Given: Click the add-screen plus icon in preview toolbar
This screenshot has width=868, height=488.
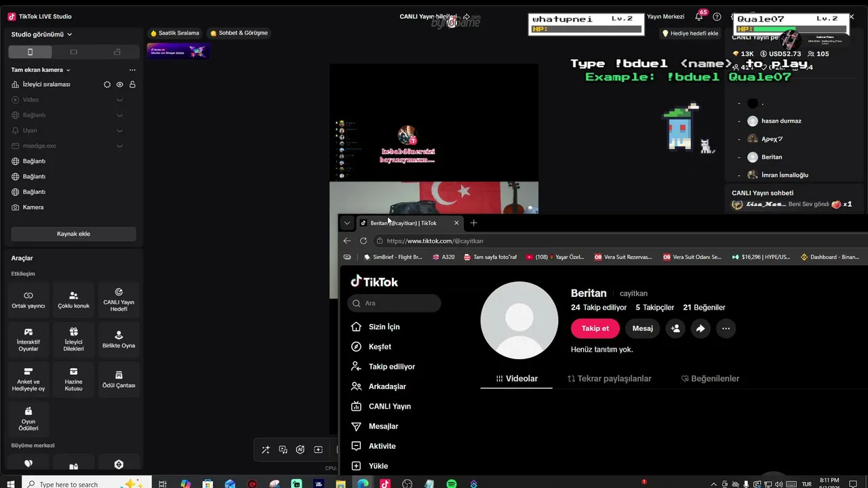Looking at the screenshot, I should 318,449.
